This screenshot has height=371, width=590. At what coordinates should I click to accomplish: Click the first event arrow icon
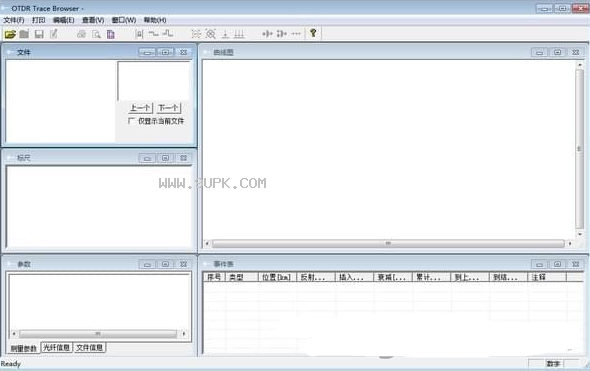(267, 34)
